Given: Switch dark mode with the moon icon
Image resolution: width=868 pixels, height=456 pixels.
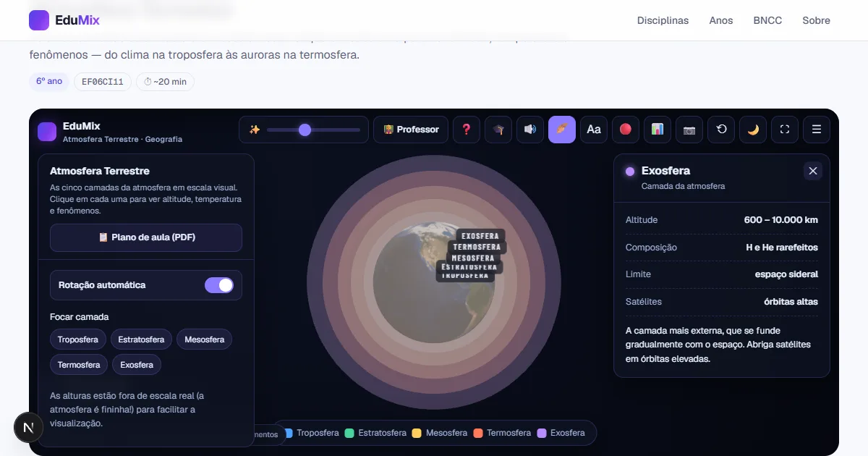Looking at the screenshot, I should (753, 130).
